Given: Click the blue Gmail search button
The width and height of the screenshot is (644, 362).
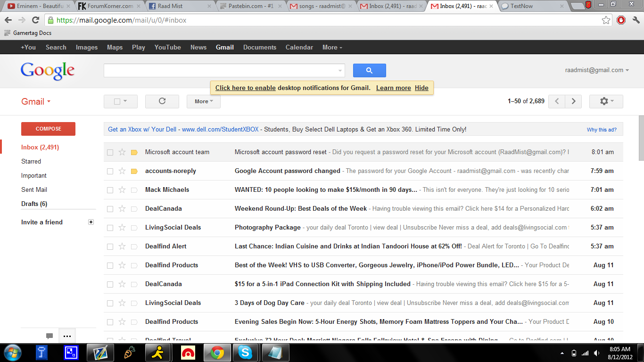Looking at the screenshot, I should point(369,70).
